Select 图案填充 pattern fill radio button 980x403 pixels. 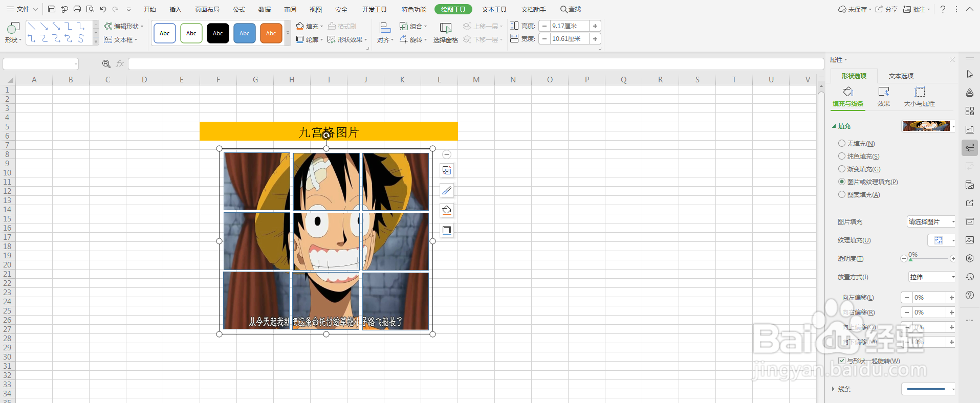(x=842, y=195)
